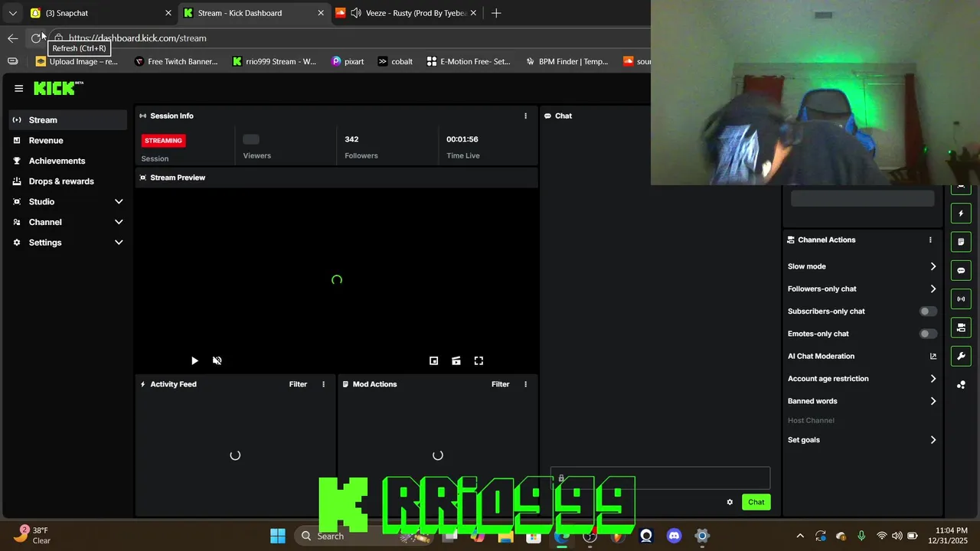Open Session Info options menu
This screenshot has height=551, width=980.
coord(525,116)
